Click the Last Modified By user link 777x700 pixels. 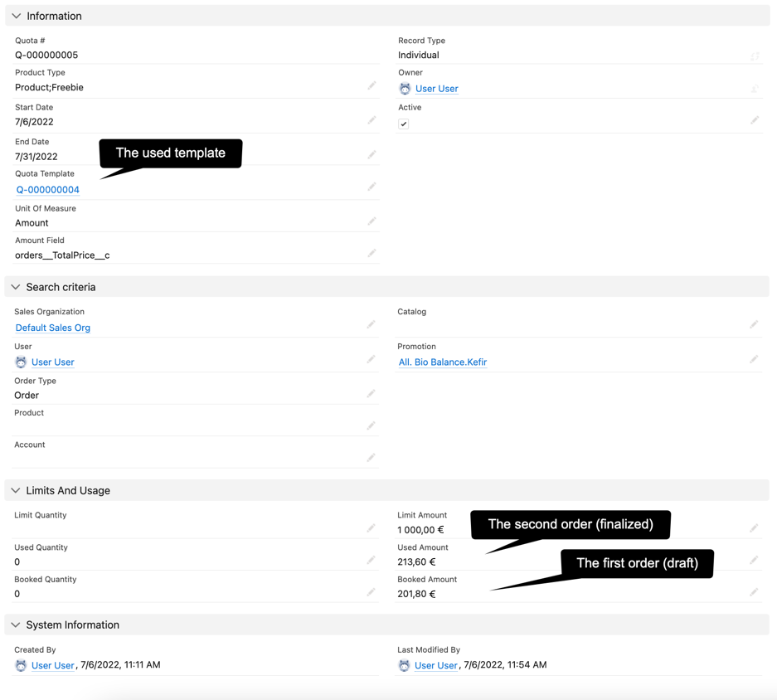(435, 665)
